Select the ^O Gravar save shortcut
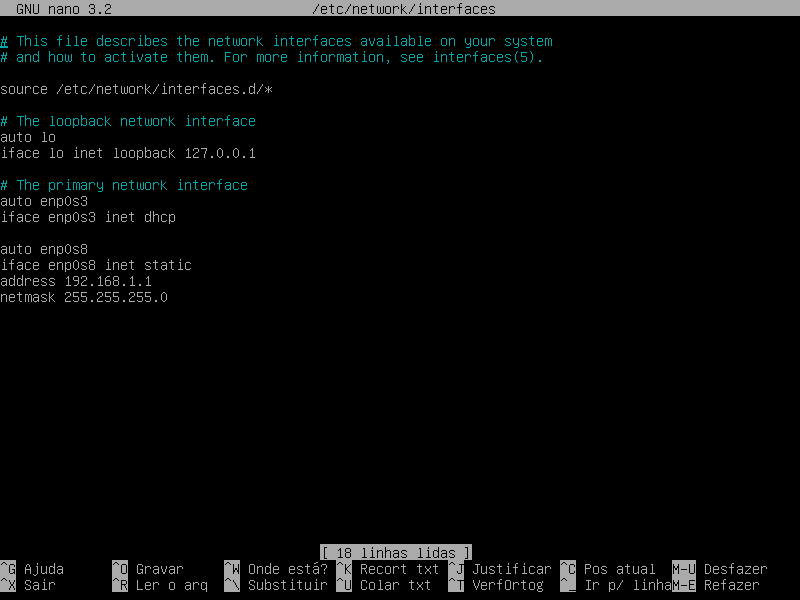Viewport: 800px width, 600px height. (148, 569)
